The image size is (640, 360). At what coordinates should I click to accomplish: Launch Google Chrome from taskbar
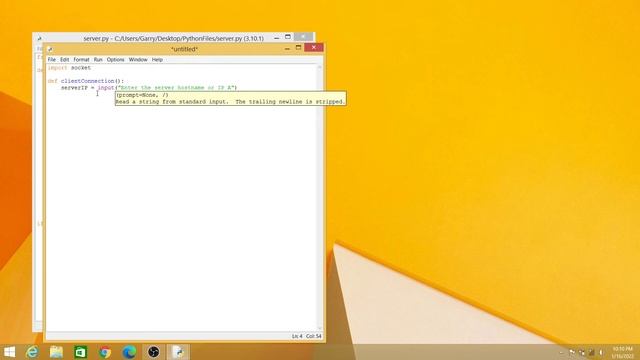[x=105, y=352]
